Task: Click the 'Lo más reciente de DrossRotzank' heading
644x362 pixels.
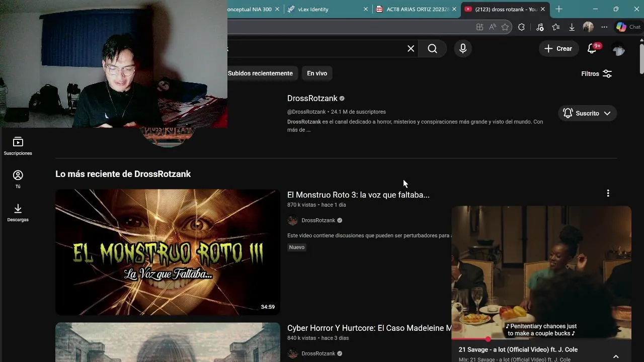Action: pos(123,174)
